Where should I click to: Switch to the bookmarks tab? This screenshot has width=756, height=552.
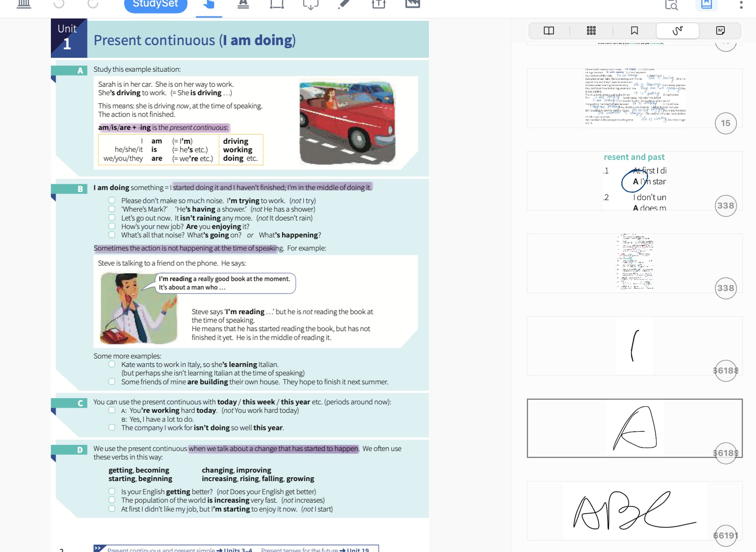coord(634,31)
